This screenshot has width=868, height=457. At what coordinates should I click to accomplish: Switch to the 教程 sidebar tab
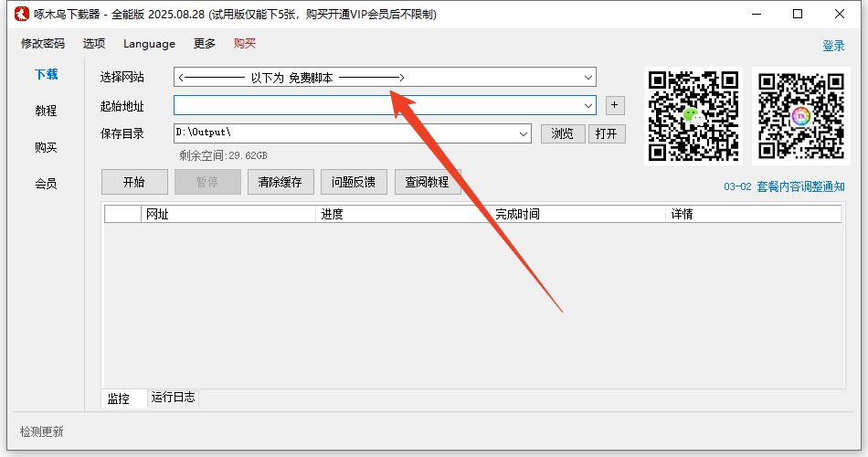46,111
